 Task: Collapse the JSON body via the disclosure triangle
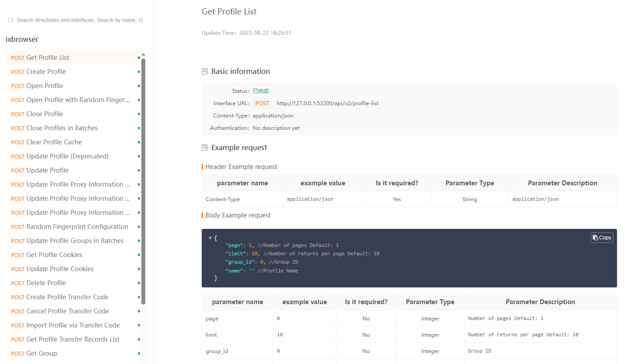(210, 238)
